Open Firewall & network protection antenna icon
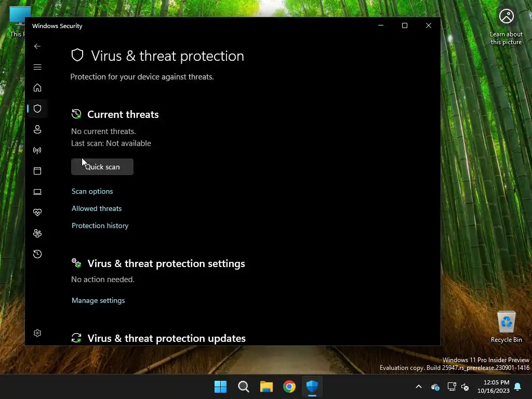The height and width of the screenshot is (399, 532). pyautogui.click(x=37, y=150)
